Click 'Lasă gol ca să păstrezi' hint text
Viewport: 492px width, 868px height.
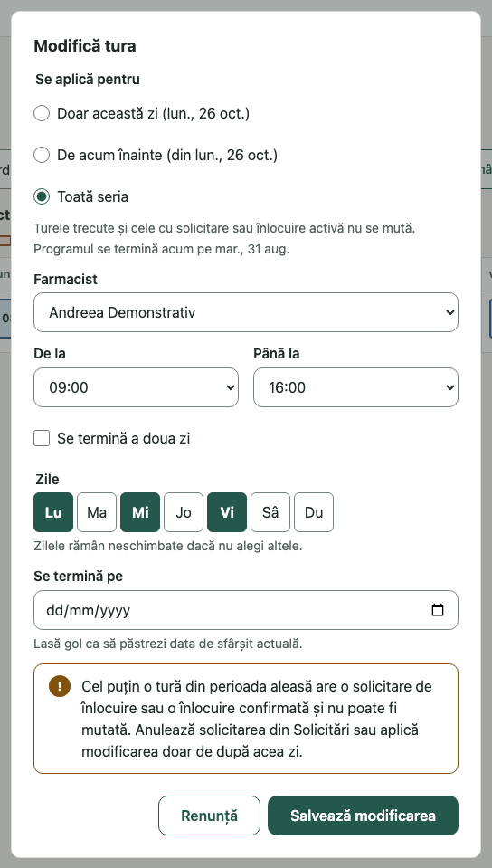coord(167,644)
